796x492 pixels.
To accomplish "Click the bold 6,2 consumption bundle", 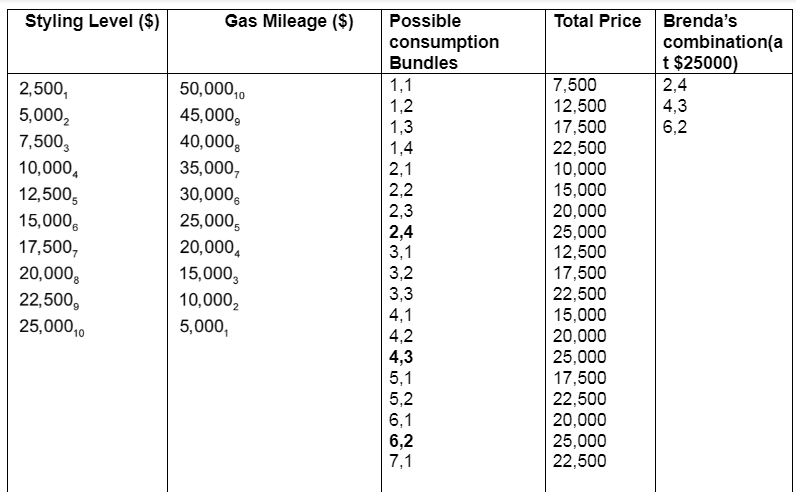I will 401,439.
